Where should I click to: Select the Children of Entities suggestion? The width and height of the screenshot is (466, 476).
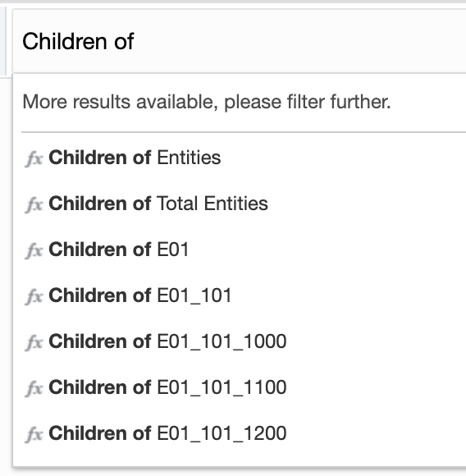[x=240, y=158]
